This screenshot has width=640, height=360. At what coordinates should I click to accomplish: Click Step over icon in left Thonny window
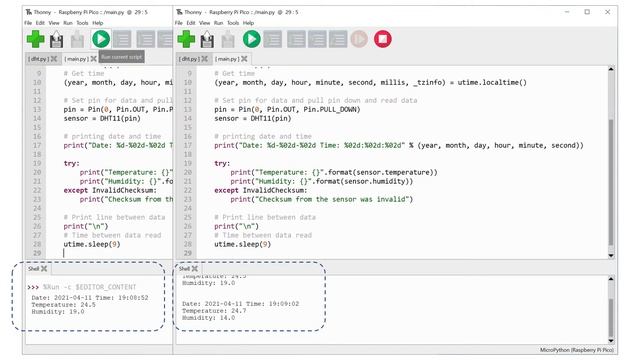click(146, 40)
